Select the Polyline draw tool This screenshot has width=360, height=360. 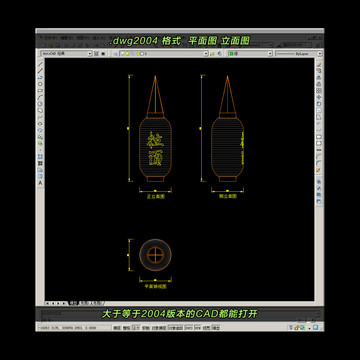[x=40, y=77]
